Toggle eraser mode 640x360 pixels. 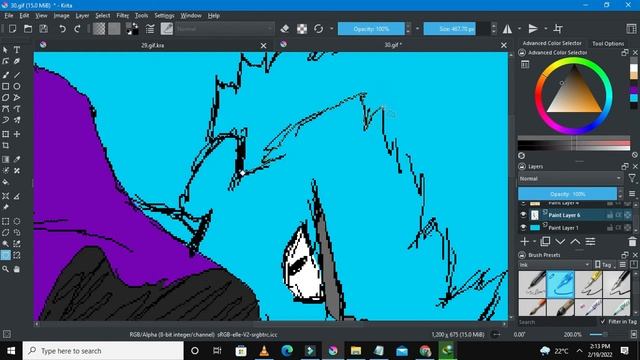tap(285, 29)
